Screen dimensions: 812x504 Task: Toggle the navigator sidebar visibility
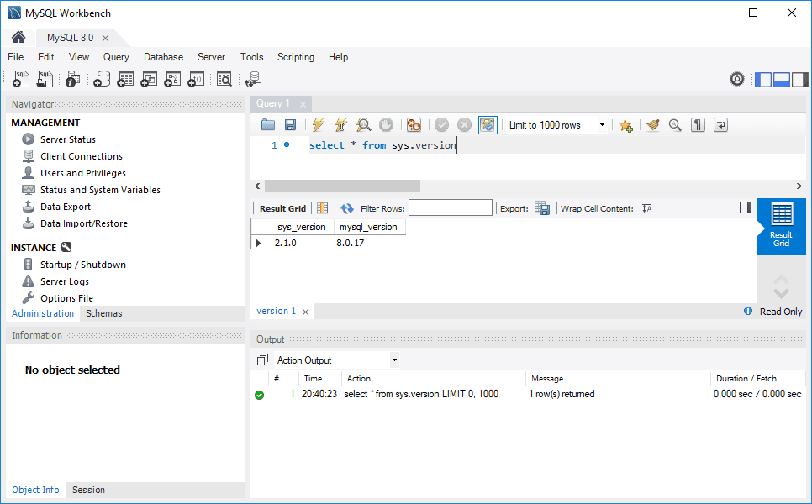[x=763, y=79]
